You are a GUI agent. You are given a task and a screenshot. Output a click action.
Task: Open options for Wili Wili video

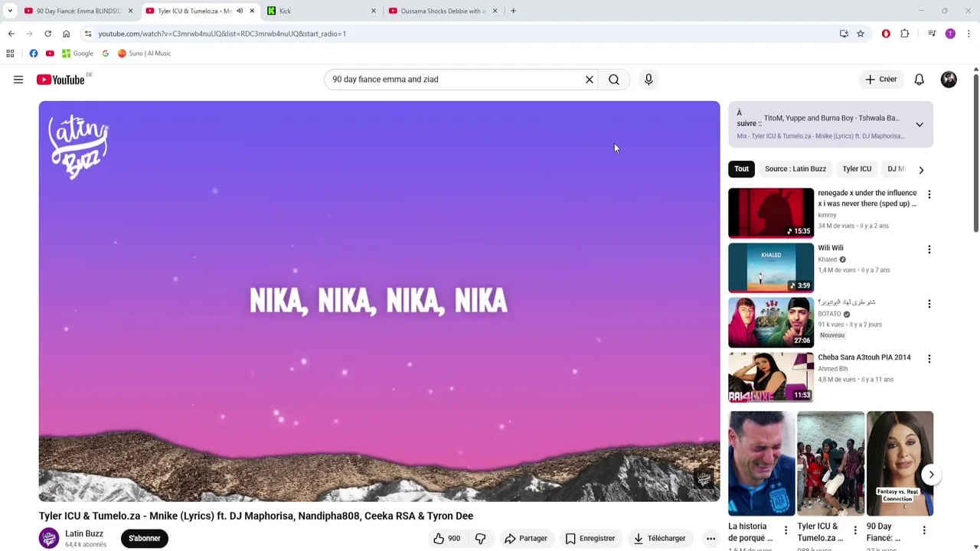(x=929, y=249)
